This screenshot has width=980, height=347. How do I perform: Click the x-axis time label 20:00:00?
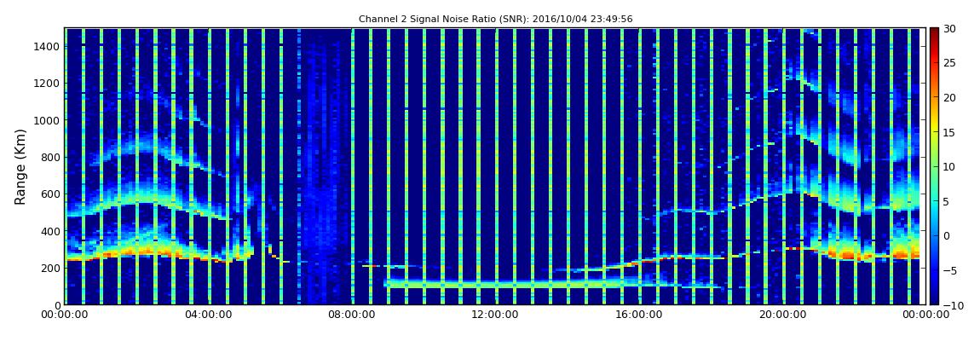click(x=781, y=315)
